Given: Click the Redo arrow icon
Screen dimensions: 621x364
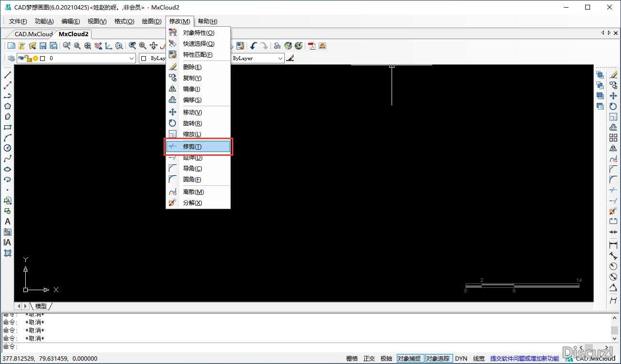Looking at the screenshot, I should 264,46.
